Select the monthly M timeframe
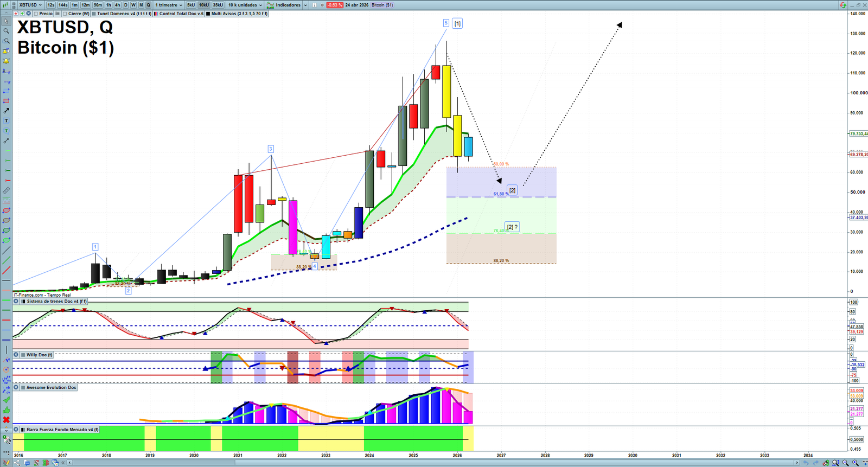 click(x=141, y=5)
